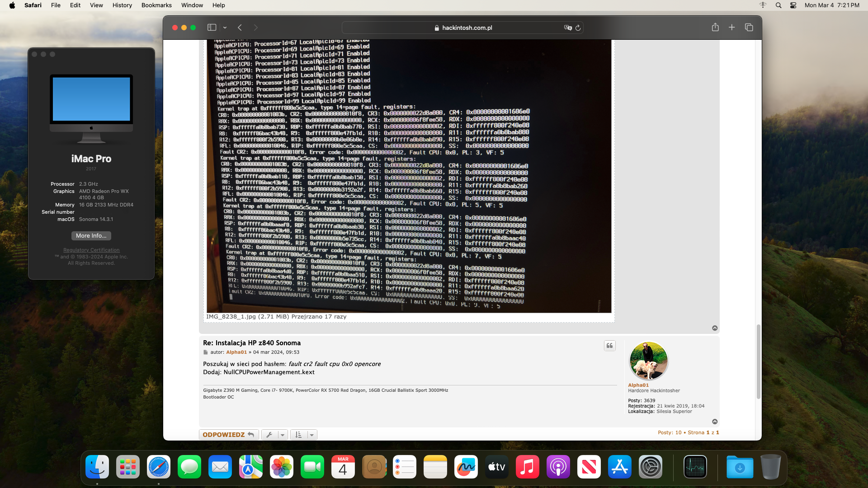Open the Safari Share icon

tap(715, 28)
